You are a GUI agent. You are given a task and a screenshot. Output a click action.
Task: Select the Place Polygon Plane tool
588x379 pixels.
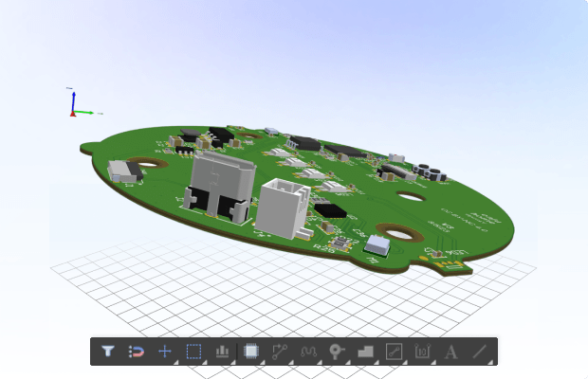click(x=366, y=352)
